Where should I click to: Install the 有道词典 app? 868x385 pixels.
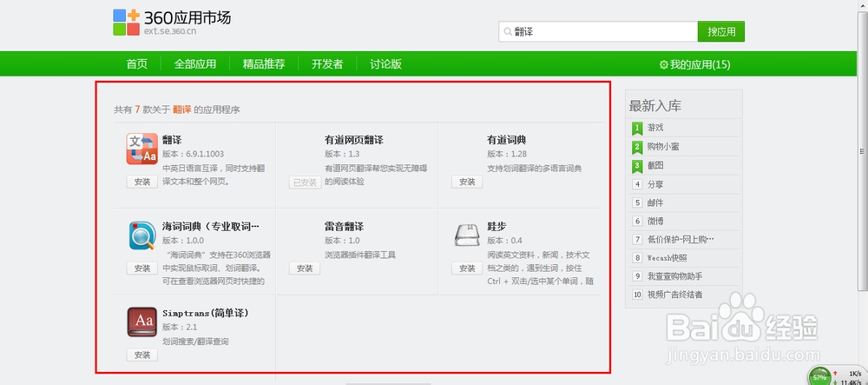click(467, 182)
